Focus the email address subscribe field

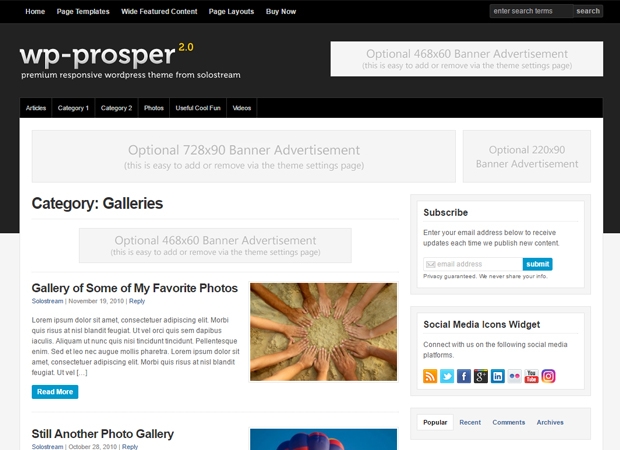coord(473,264)
